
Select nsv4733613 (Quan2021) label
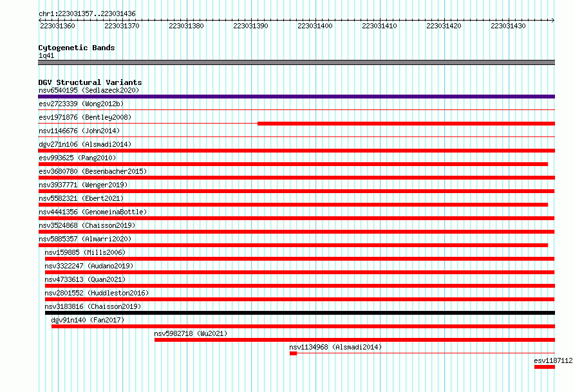pyautogui.click(x=85, y=279)
